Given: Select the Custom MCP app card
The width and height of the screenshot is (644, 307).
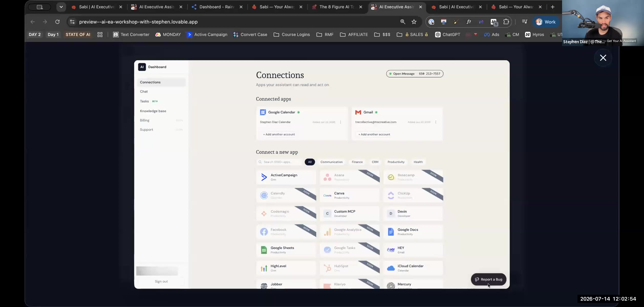Looking at the screenshot, I should pyautogui.click(x=349, y=213).
